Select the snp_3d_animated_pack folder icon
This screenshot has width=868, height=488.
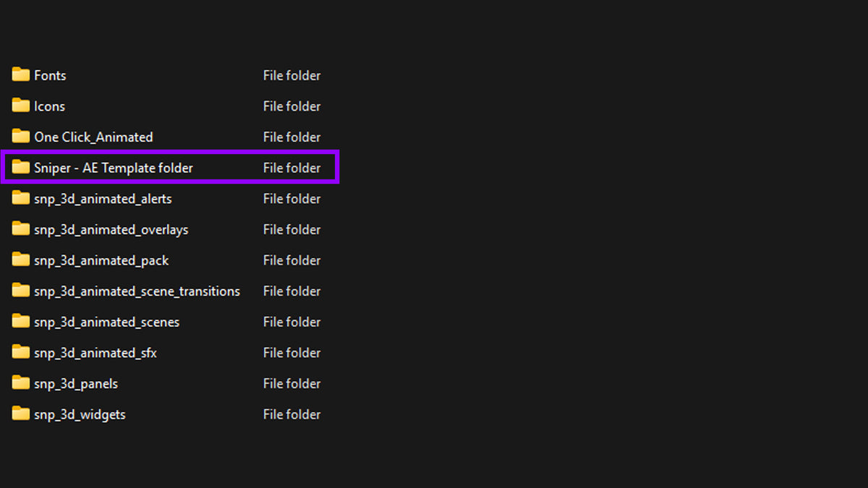pos(21,260)
